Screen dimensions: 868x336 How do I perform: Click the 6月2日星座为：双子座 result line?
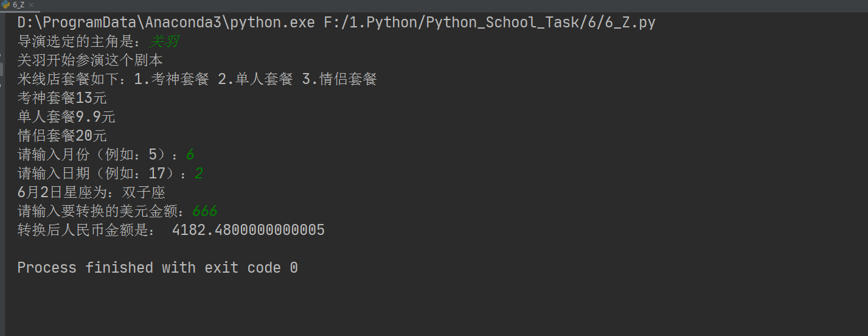(x=91, y=193)
